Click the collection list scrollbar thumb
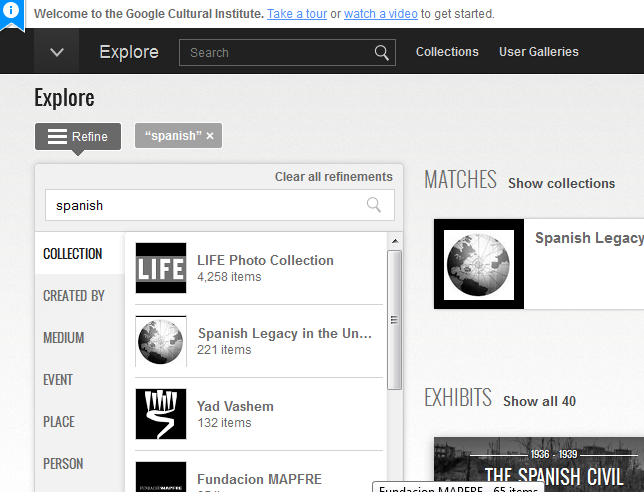This screenshot has width=644, height=492. 394,320
